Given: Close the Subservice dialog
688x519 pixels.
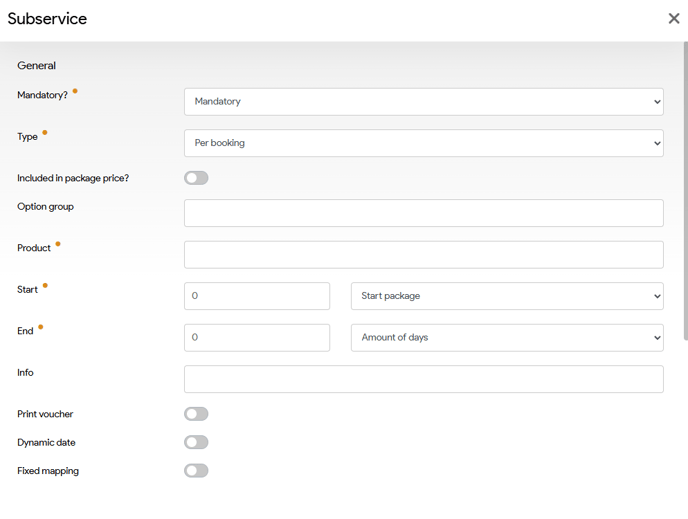Looking at the screenshot, I should (673, 19).
